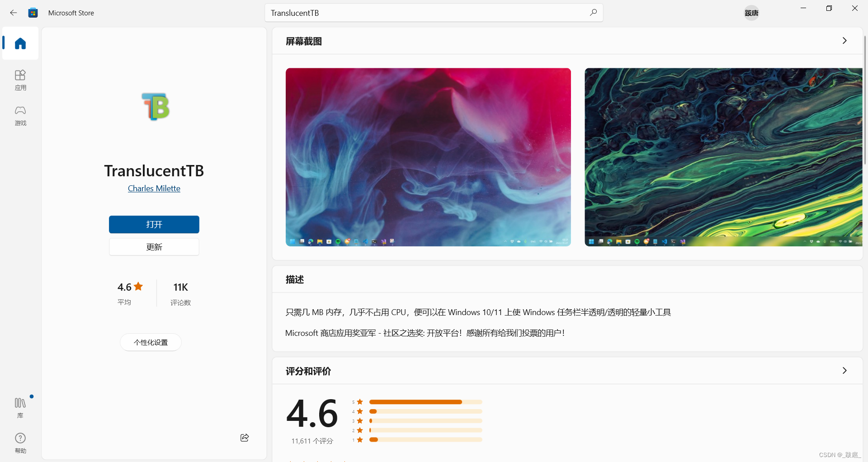Click the 更新 (Update) button
The image size is (868, 462).
pos(154,247)
